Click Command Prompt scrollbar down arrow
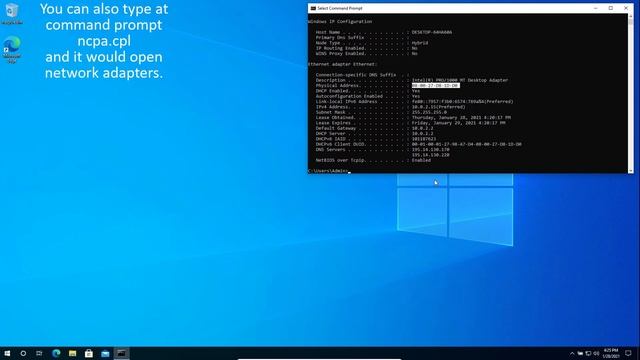 (631, 171)
